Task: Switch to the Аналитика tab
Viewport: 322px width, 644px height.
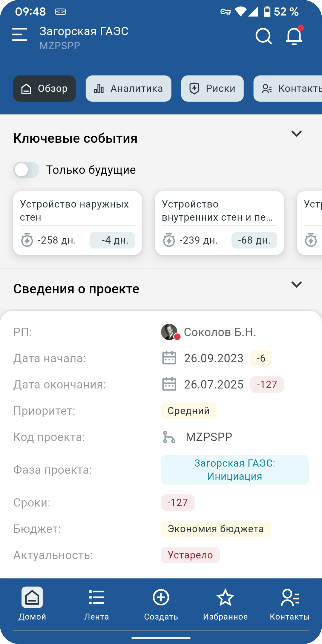Action: [129, 89]
